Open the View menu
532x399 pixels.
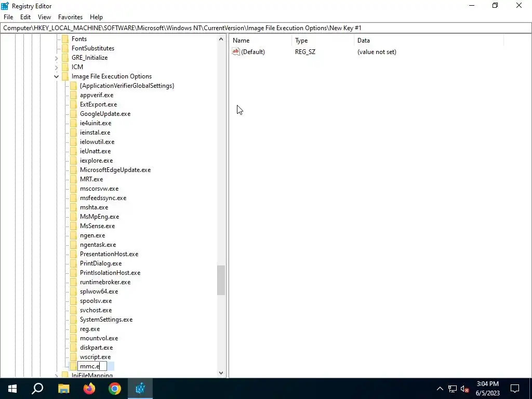coord(44,17)
